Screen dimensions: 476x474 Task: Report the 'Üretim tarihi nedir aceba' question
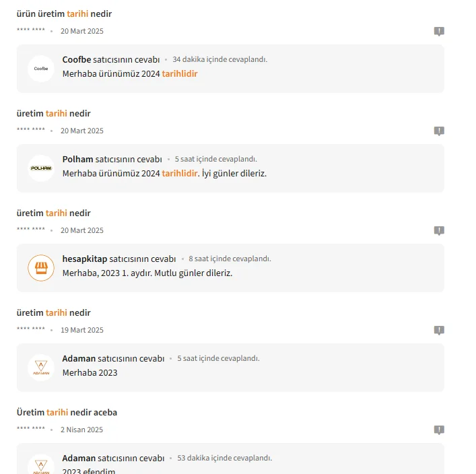pos(439,430)
